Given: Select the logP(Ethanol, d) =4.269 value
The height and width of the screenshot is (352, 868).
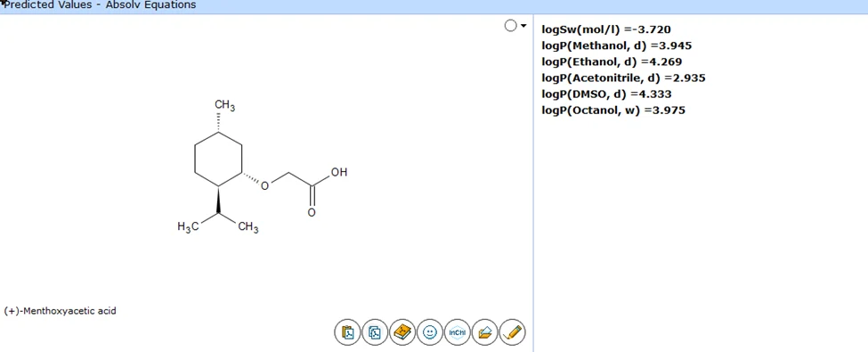Looking at the screenshot, I should click(x=612, y=61).
